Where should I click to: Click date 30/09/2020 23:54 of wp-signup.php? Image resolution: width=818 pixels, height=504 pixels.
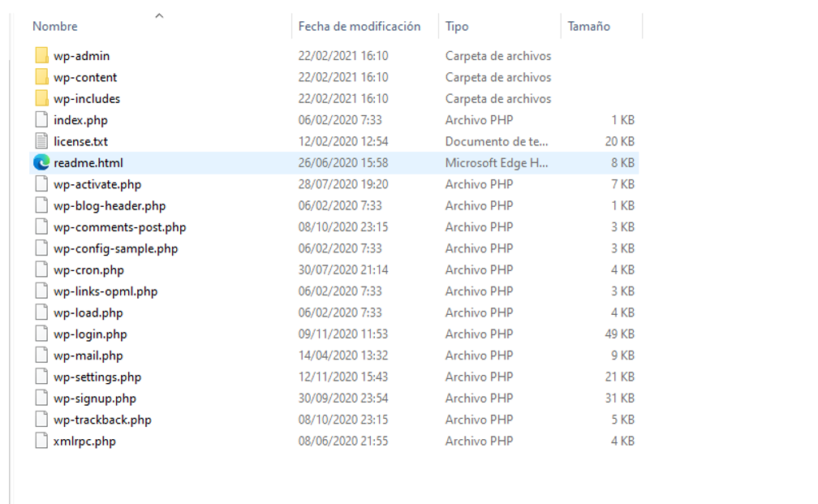pyautogui.click(x=343, y=398)
